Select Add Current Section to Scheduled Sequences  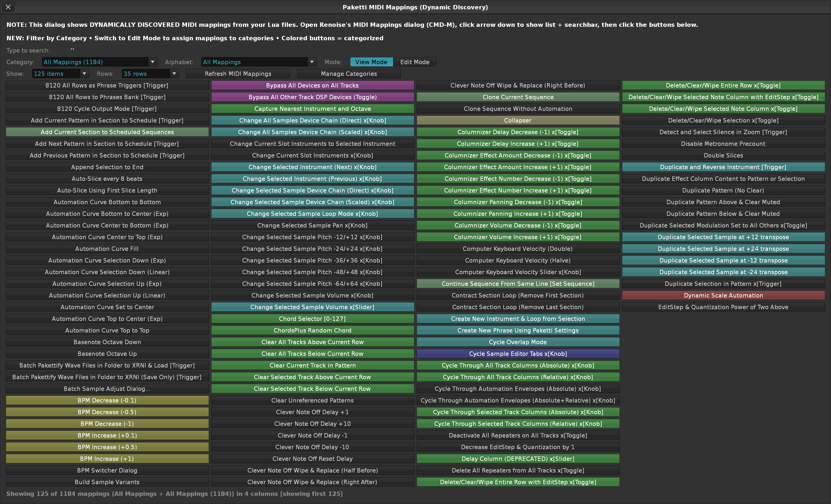point(107,132)
